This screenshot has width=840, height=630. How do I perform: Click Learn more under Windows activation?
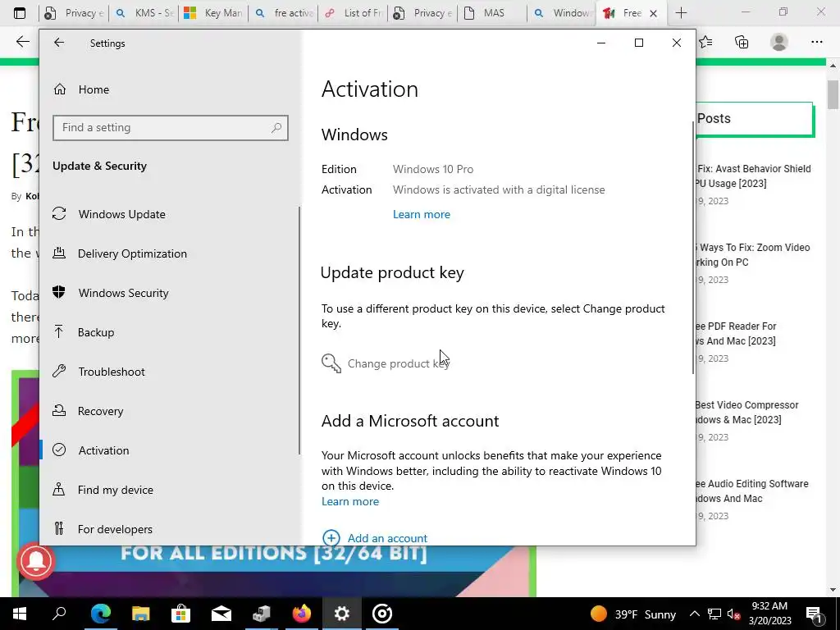[x=421, y=214]
